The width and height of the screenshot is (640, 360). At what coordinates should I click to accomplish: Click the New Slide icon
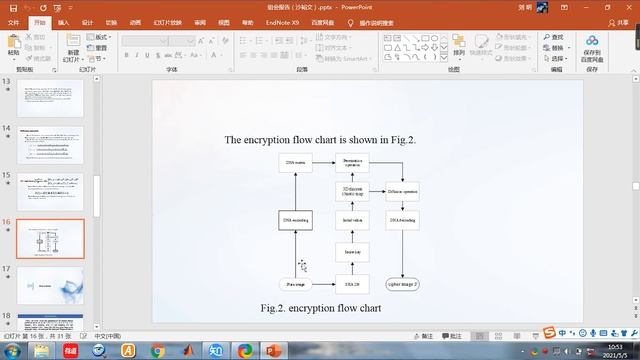(x=73, y=41)
